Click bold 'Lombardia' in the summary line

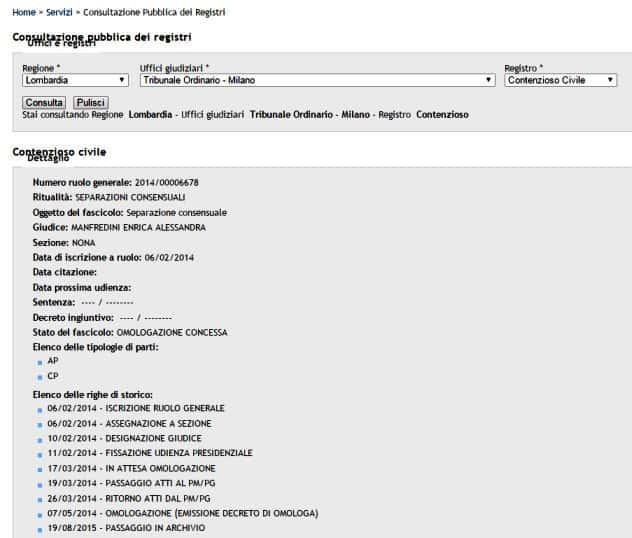[x=150, y=115]
